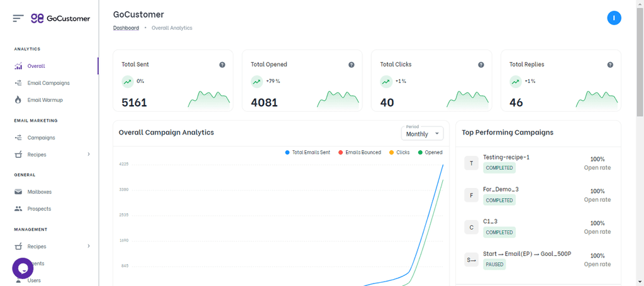
Task: Click the T avatar of Testing-recipe-1
Action: click(x=472, y=163)
